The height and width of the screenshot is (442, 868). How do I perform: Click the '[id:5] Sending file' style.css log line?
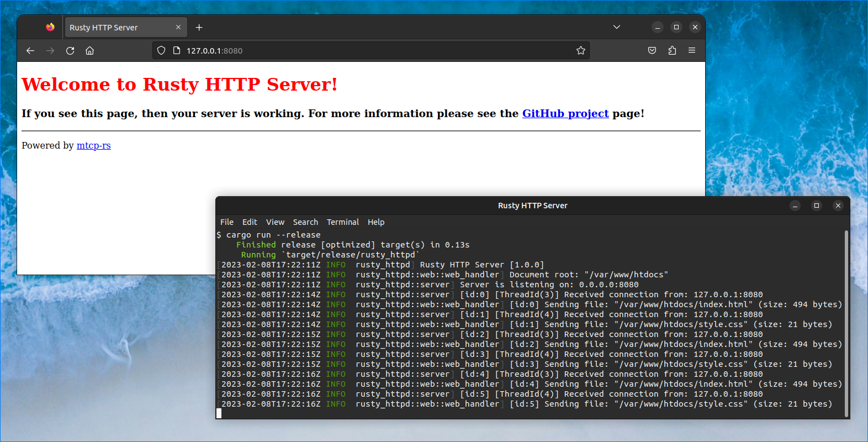[x=525, y=404]
